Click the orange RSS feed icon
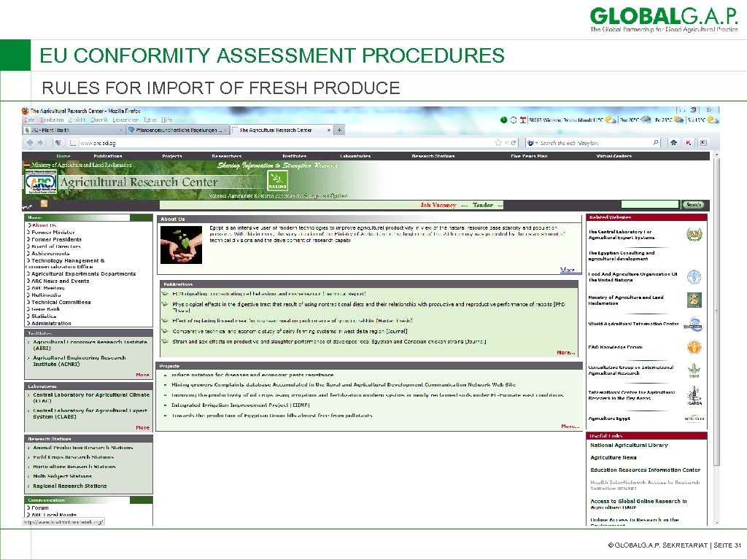The width and height of the screenshot is (747, 560). click(x=44, y=204)
